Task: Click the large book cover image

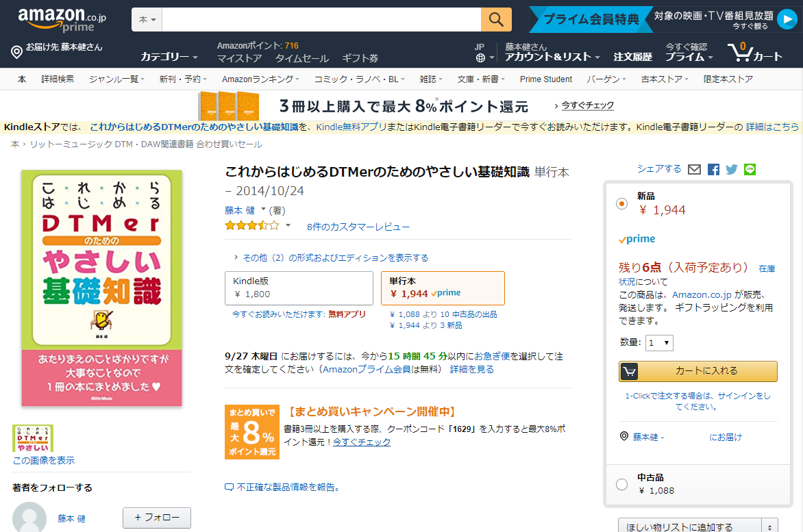Action: [101, 288]
